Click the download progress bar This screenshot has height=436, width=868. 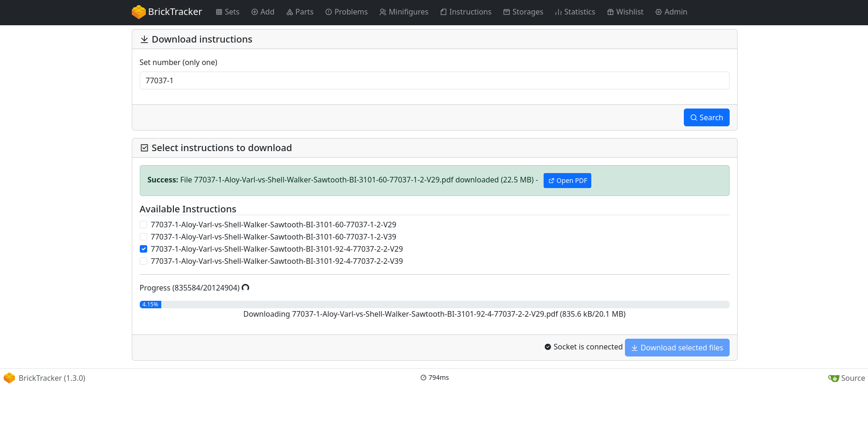[434, 305]
